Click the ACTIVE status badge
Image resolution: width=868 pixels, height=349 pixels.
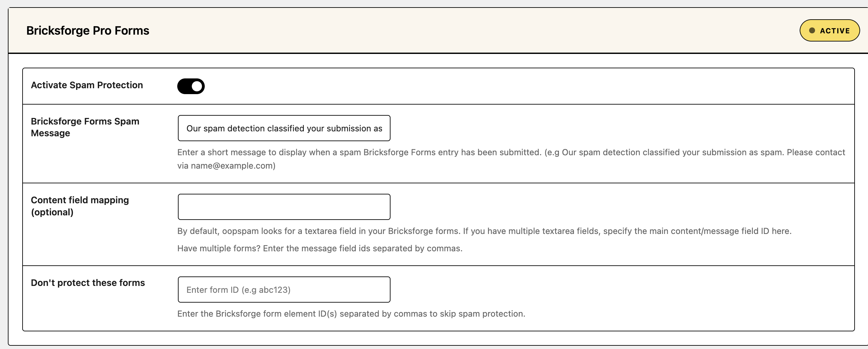click(830, 31)
